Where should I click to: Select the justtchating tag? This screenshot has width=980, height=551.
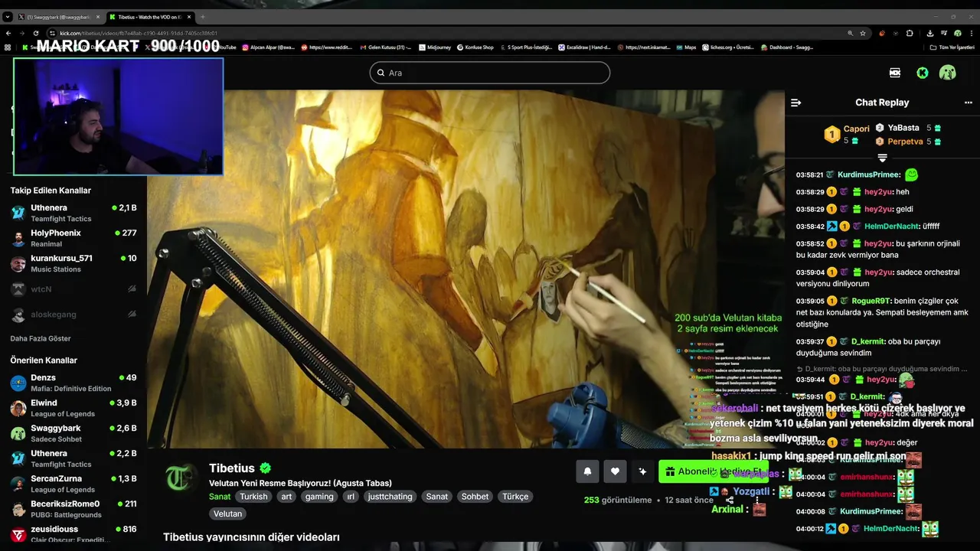pos(390,497)
